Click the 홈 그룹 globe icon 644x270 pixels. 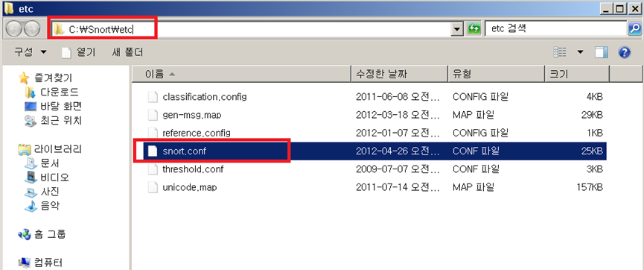25,235
